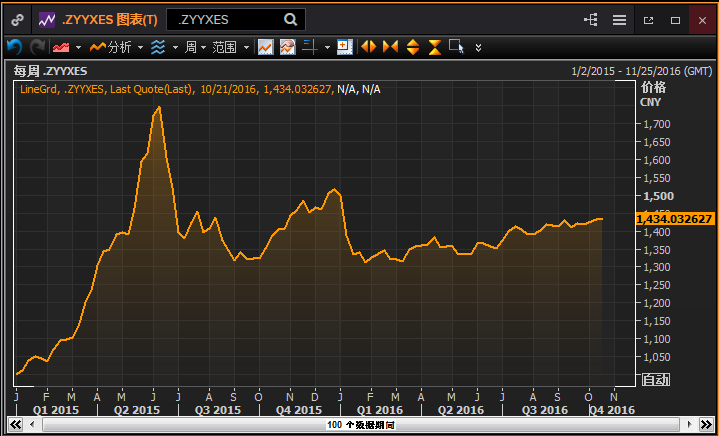Click the blue wavy lines icon
719x436 pixels.
click(158, 47)
